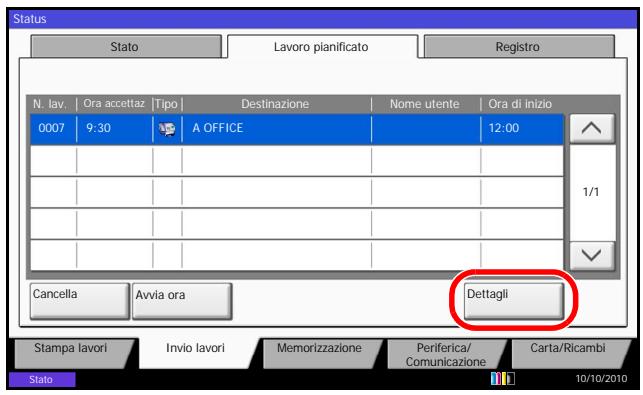Image resolution: width=643 pixels, height=395 pixels.
Task: Click the Stato label in status bar
Action: [x=42, y=379]
